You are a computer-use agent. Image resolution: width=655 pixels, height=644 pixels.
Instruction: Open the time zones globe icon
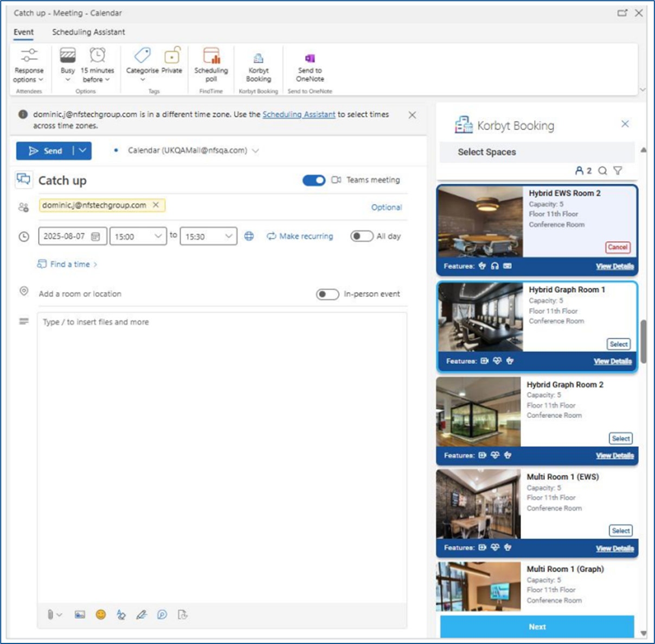tap(249, 236)
